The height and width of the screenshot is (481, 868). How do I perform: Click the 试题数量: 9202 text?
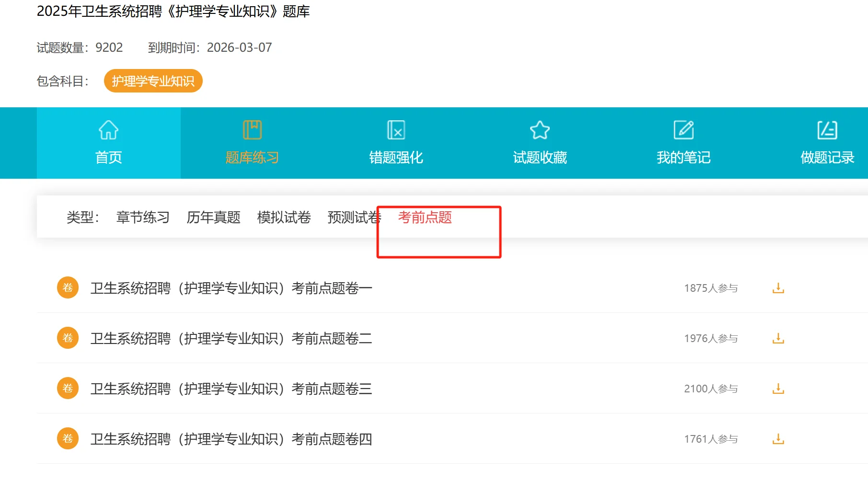pos(80,47)
